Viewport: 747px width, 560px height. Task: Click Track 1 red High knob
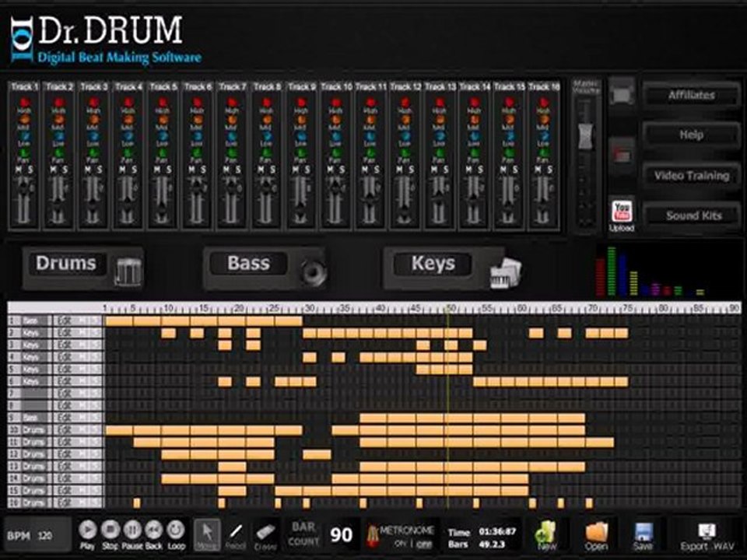(x=24, y=103)
